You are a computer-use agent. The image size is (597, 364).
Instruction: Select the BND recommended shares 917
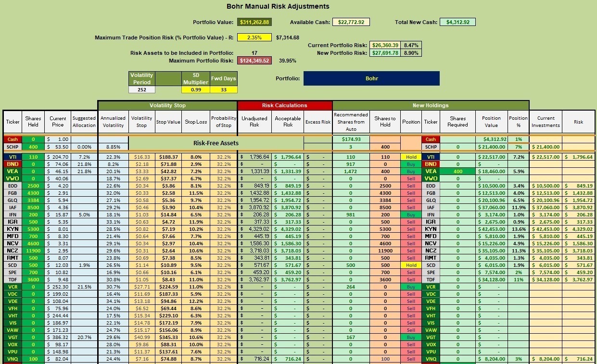(x=351, y=164)
